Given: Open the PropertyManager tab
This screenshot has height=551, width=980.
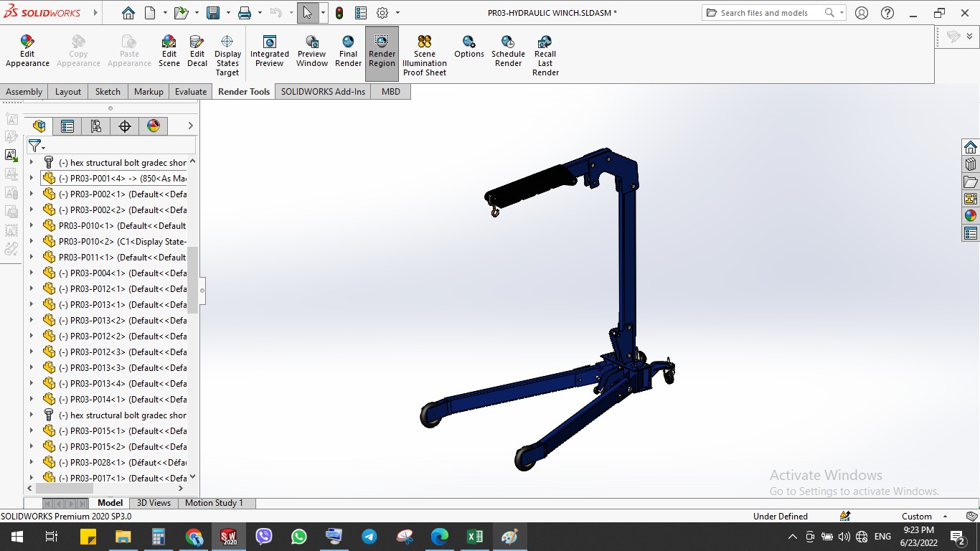Looking at the screenshot, I should coord(67,126).
